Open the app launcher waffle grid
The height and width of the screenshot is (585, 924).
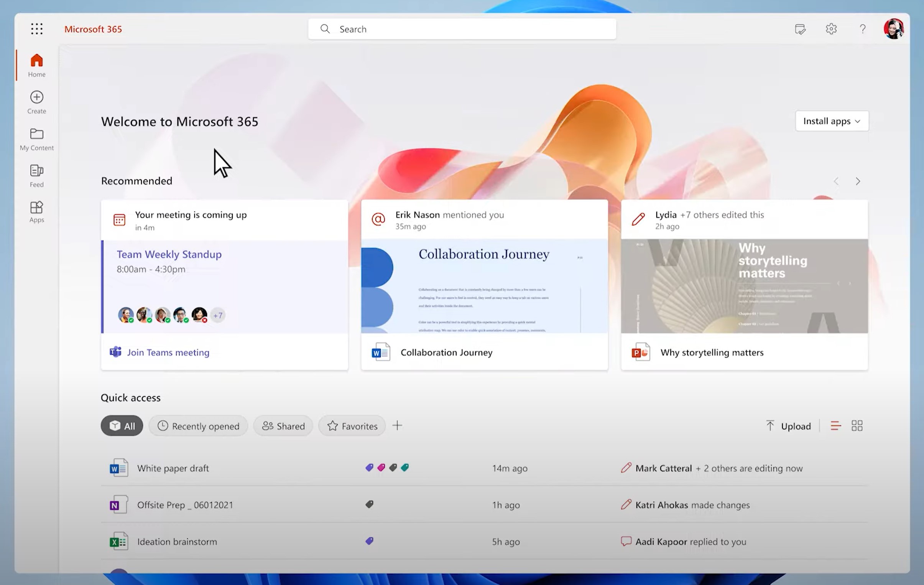[x=37, y=29]
